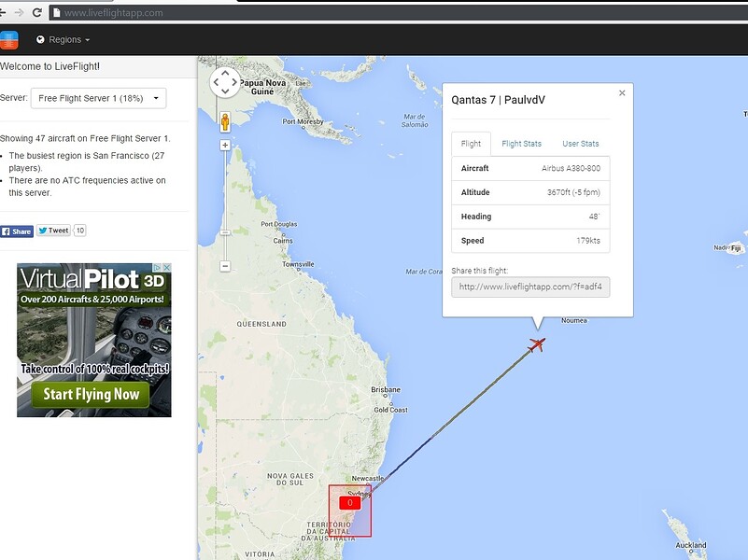This screenshot has width=748, height=560.
Task: Click the Fiji label on the map
Action: tap(736, 248)
